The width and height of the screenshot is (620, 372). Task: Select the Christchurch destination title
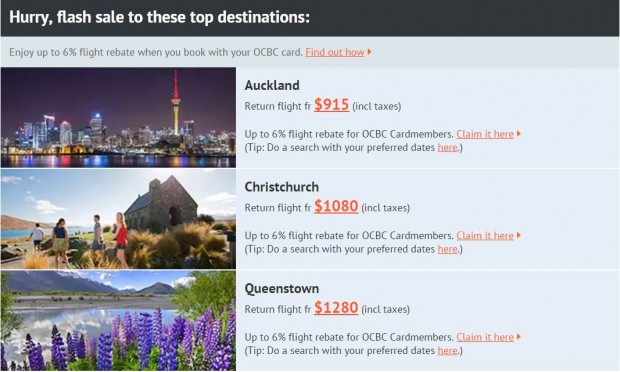tap(282, 187)
